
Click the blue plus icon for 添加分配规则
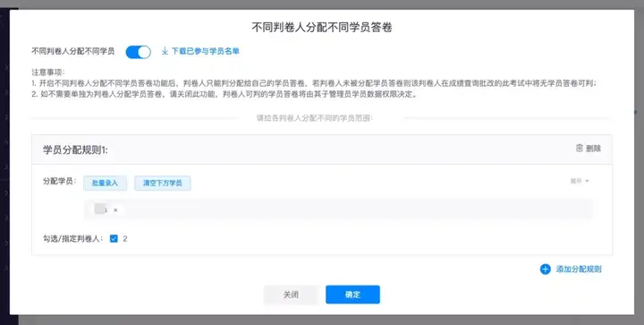[545, 269]
